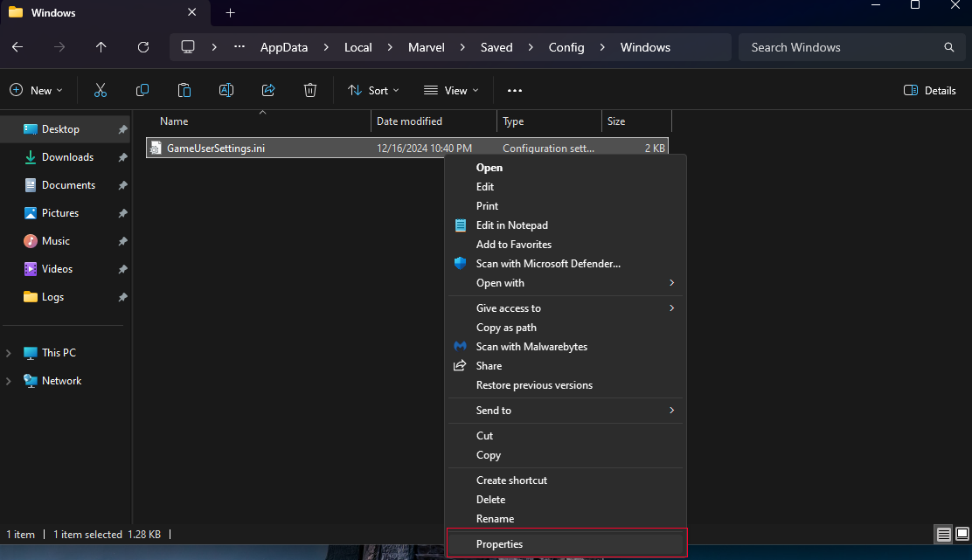Navigate to Saved in address bar
Screen dimensions: 972x560
coord(496,47)
